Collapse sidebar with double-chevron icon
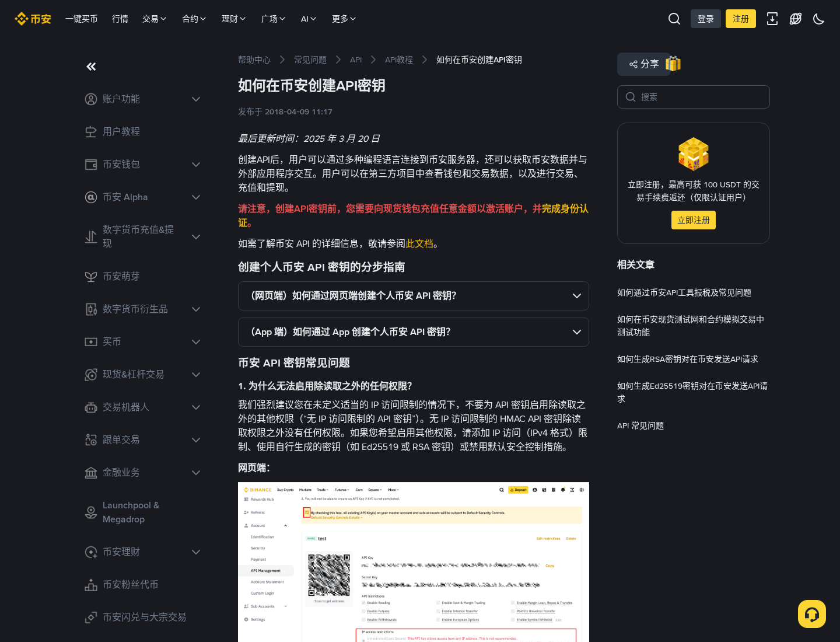 [x=91, y=67]
